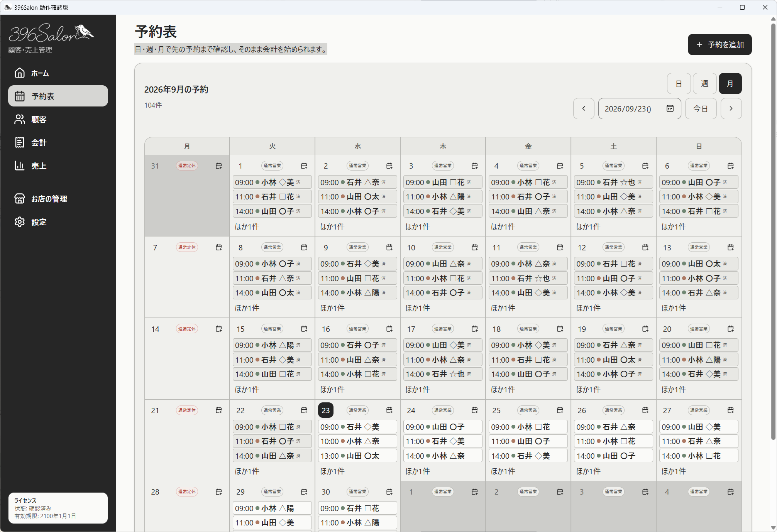The height and width of the screenshot is (532, 777).
Task: Toggle 通常定休 badge on day 7
Action: (187, 247)
